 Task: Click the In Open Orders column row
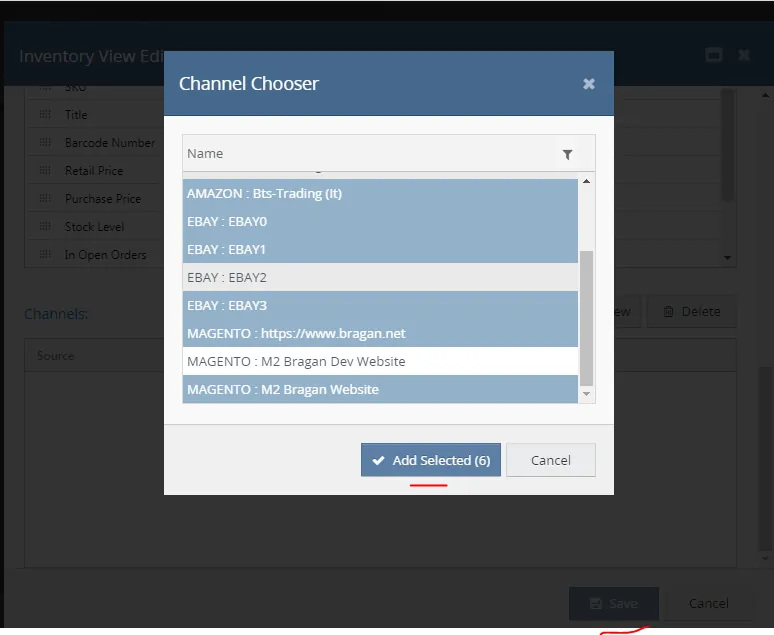95,255
